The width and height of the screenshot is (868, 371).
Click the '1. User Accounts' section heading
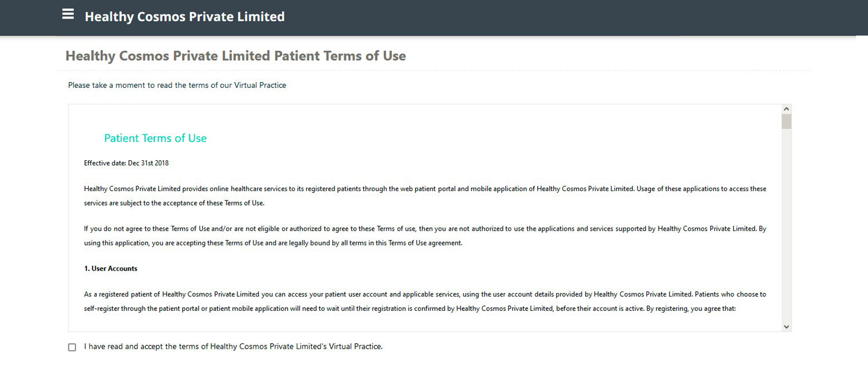point(111,269)
